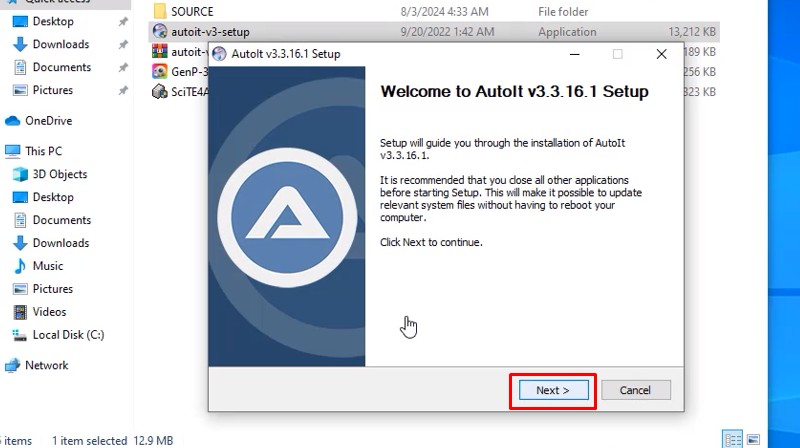Viewport: 800px width, 448px height.
Task: Open Network in the navigation pane
Action: pos(46,365)
